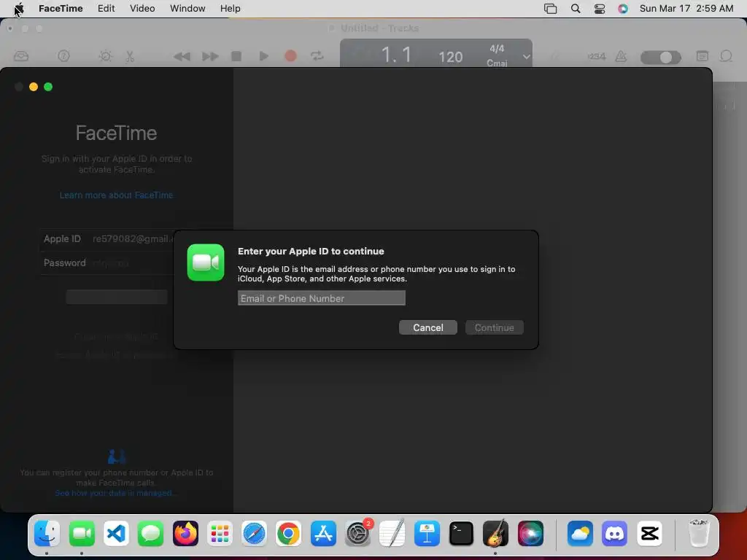
Task: Open Launchpad from the Dock
Action: [220, 533]
